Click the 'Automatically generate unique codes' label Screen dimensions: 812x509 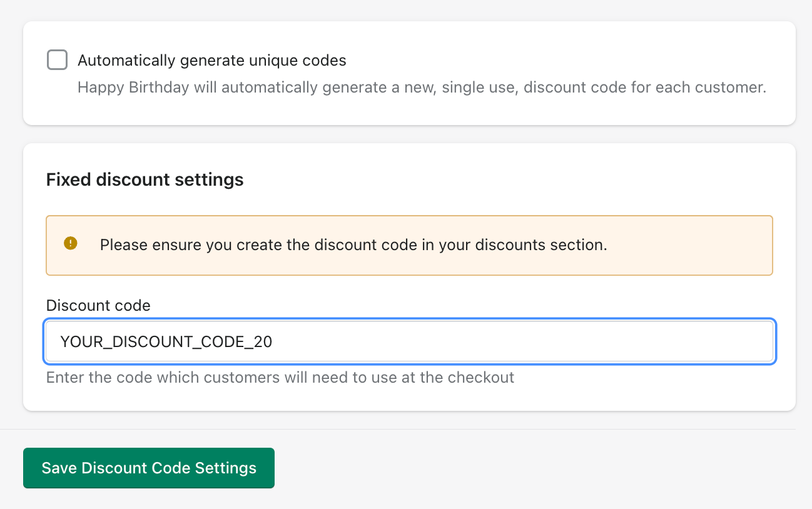coord(212,61)
